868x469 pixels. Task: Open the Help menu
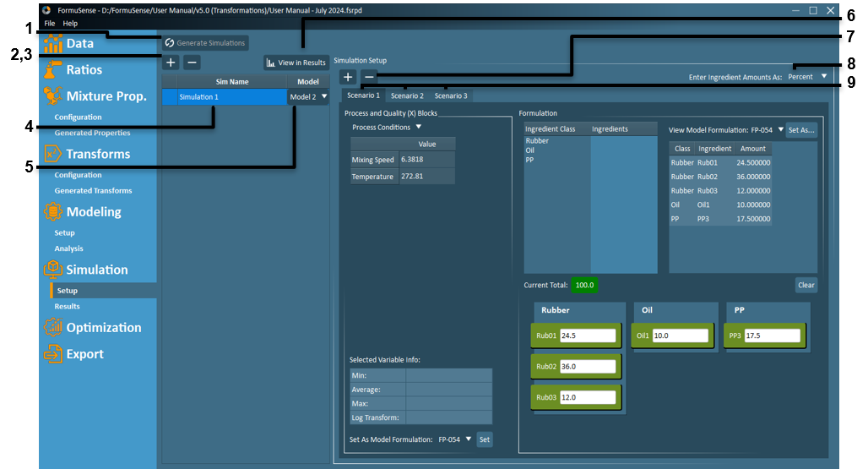pos(70,24)
